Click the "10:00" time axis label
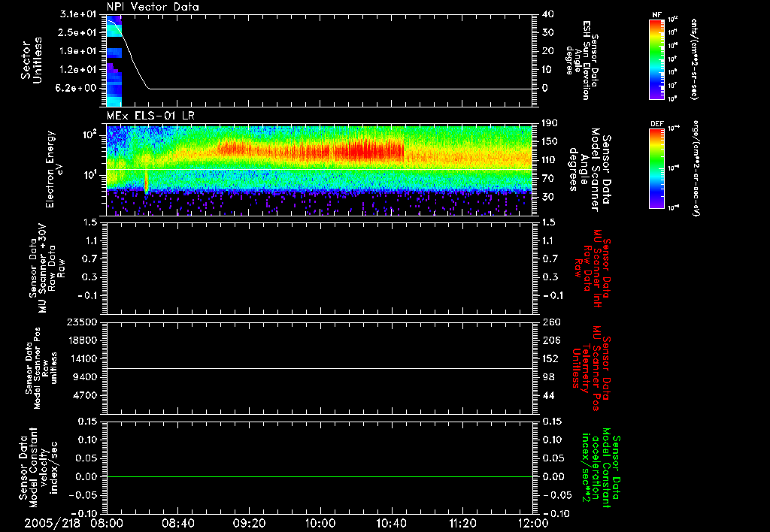770x532 pixels. 320,523
